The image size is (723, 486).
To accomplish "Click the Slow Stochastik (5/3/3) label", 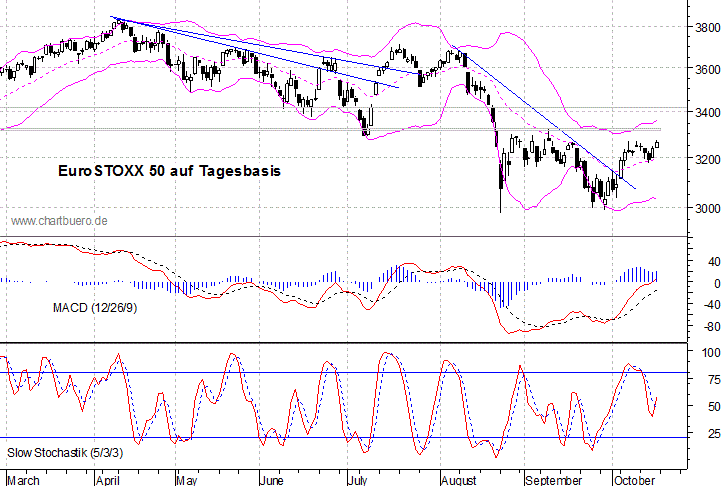I will 65,453.
